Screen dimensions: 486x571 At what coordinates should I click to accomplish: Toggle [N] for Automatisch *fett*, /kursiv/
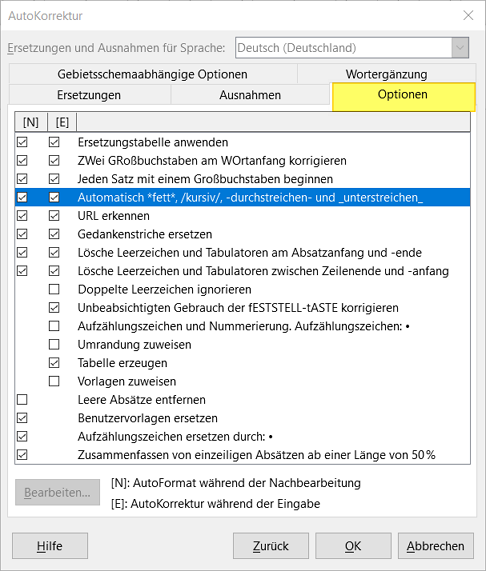tap(22, 197)
